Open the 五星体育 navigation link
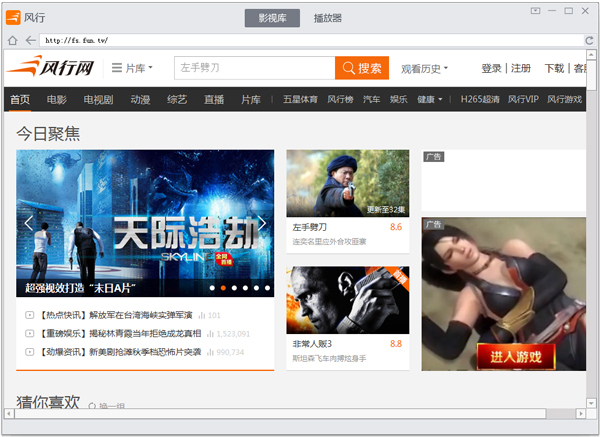Viewport: 600px width, 437px height. 300,99
